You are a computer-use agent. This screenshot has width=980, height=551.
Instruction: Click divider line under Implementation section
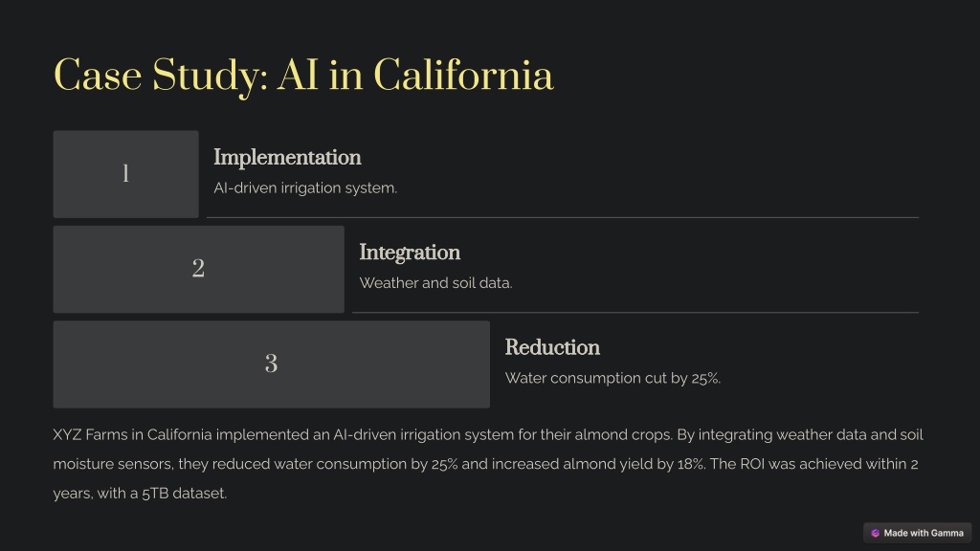coord(563,217)
